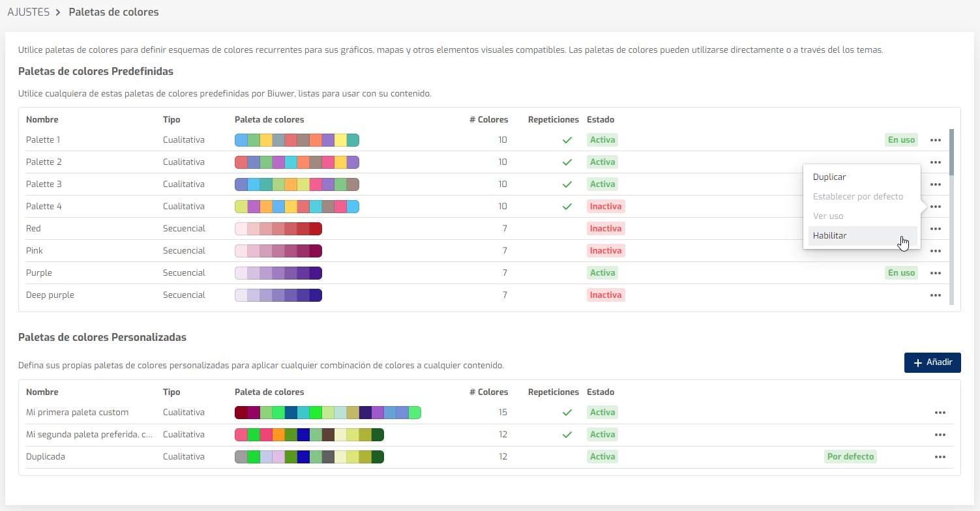Click the repetitions checkmark of Palette 1
Screen dimensions: 980x511
pos(567,140)
